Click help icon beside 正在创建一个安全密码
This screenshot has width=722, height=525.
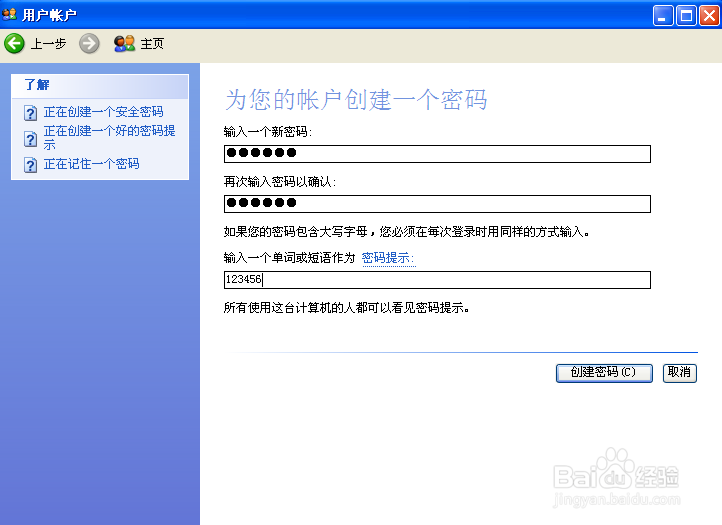[x=30, y=113]
